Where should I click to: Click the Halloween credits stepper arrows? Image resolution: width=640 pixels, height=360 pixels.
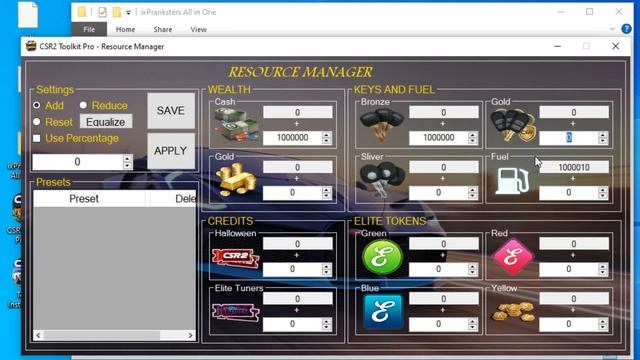tap(326, 269)
